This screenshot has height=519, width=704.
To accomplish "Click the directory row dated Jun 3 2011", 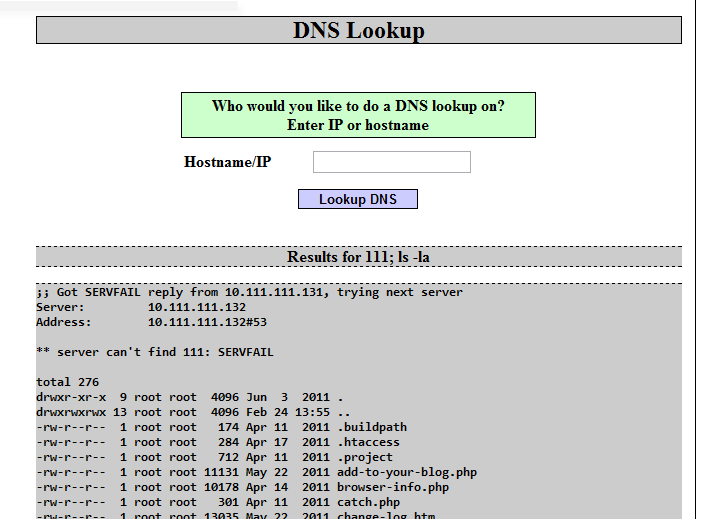I will coord(189,397).
